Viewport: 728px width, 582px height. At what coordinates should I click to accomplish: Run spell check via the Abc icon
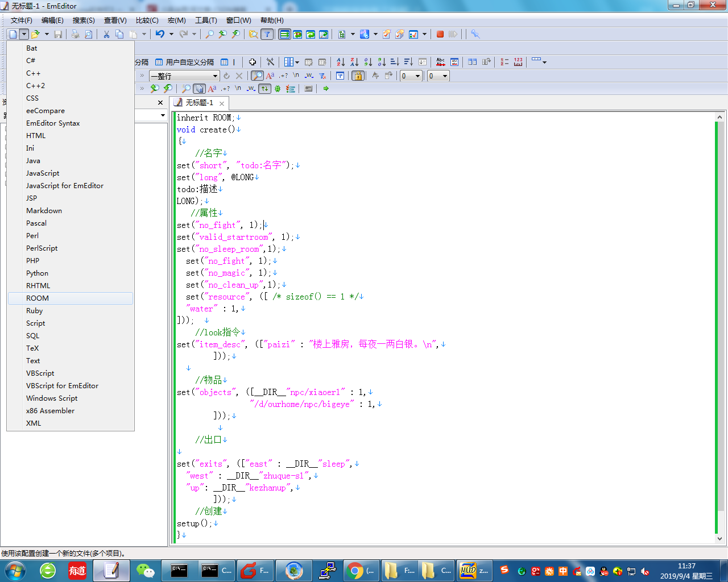(x=440, y=61)
